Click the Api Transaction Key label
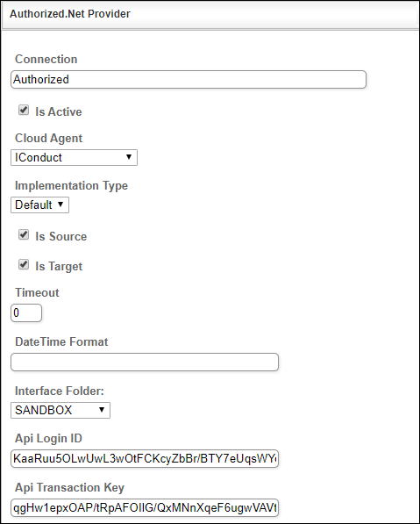Image resolution: width=420 pixels, height=524 pixels. pyautogui.click(x=69, y=487)
